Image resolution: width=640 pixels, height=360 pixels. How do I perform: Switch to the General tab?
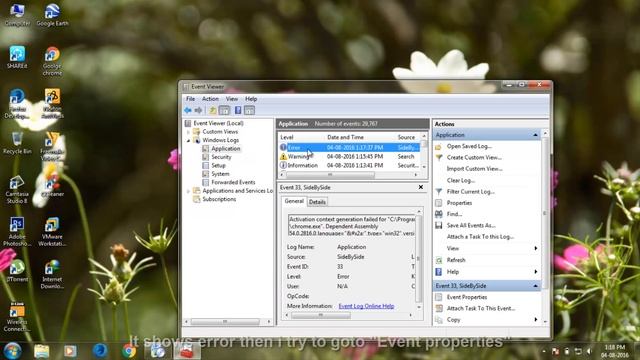pyautogui.click(x=294, y=201)
